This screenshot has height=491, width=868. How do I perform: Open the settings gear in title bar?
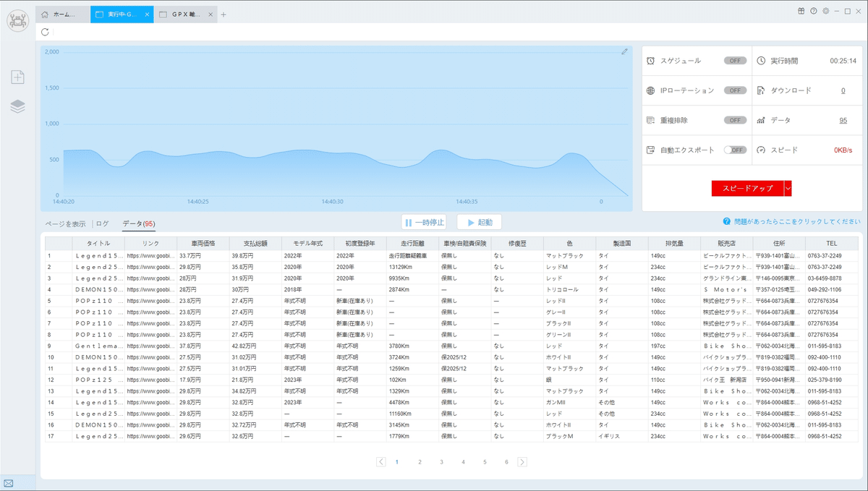tap(825, 11)
